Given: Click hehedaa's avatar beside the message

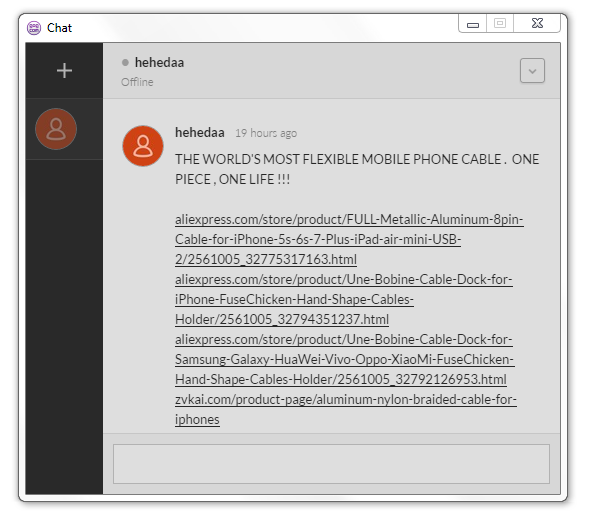Looking at the screenshot, I should pos(143,146).
